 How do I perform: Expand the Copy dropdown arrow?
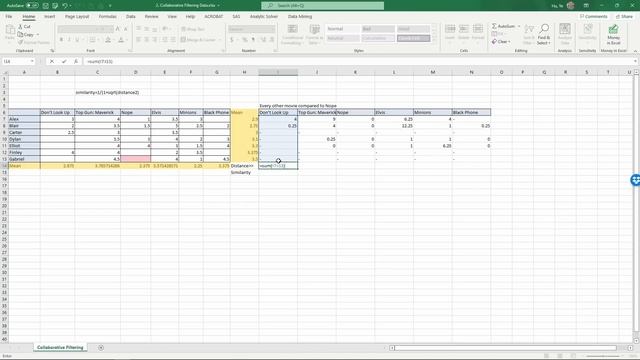point(38,35)
